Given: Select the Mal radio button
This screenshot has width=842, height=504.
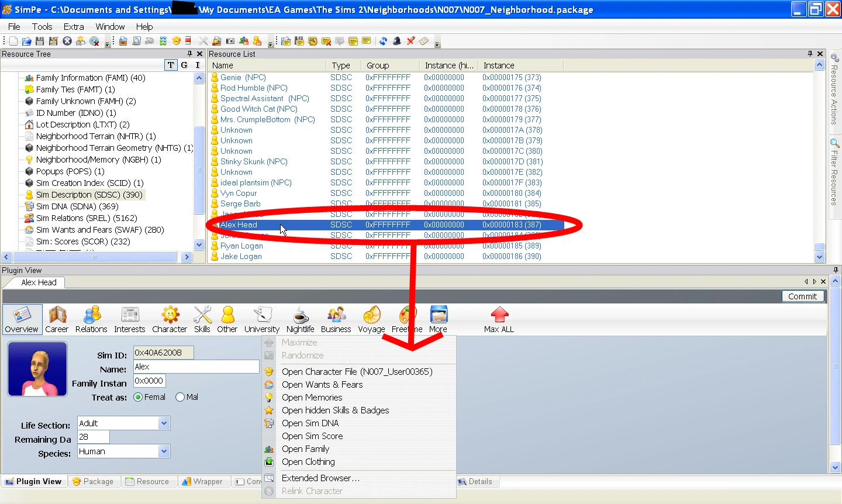Looking at the screenshot, I should click(x=180, y=397).
